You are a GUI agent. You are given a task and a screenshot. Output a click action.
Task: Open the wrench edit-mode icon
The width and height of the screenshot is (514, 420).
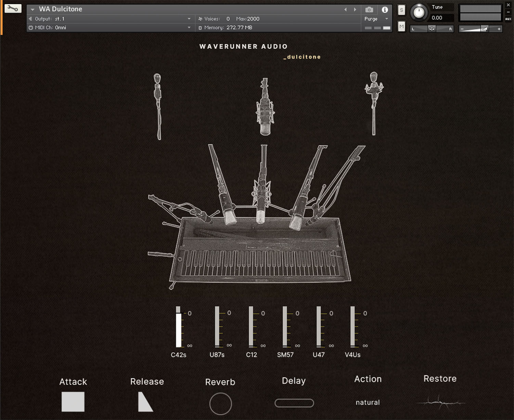(x=13, y=9)
